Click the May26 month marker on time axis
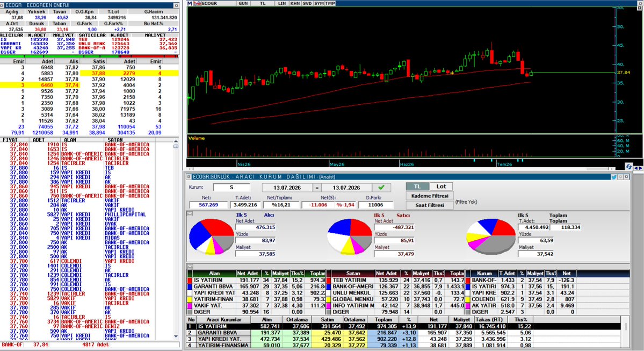Image resolution: width=644 pixels, height=351 pixels. point(337,164)
